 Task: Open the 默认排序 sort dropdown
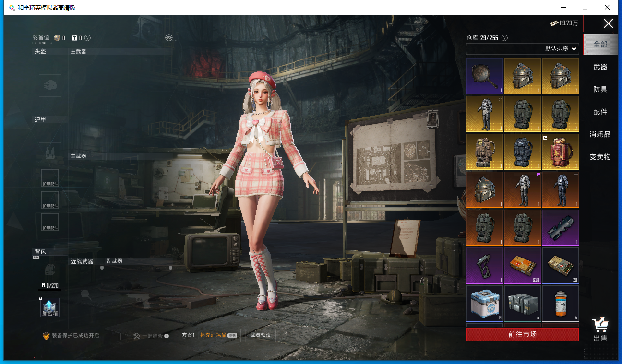(x=560, y=49)
